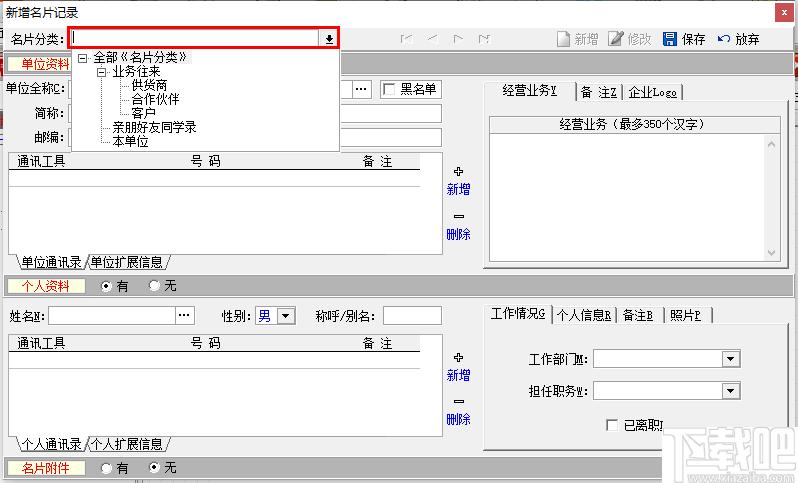The height and width of the screenshot is (483, 798).
Task: Switch to the 个人扩展信息 tab
Action: point(127,444)
